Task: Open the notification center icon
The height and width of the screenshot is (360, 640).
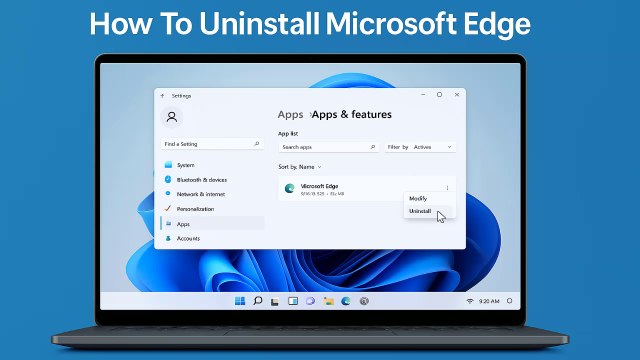Action: point(509,301)
